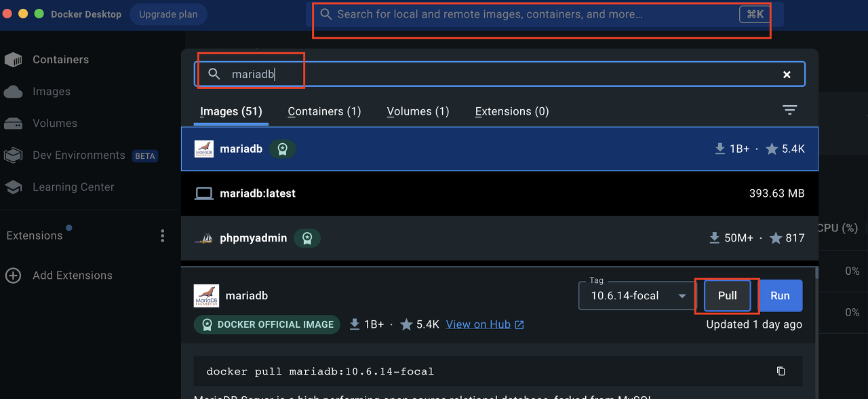Switch to the Images (51) tab
The image size is (868, 399).
(x=231, y=111)
